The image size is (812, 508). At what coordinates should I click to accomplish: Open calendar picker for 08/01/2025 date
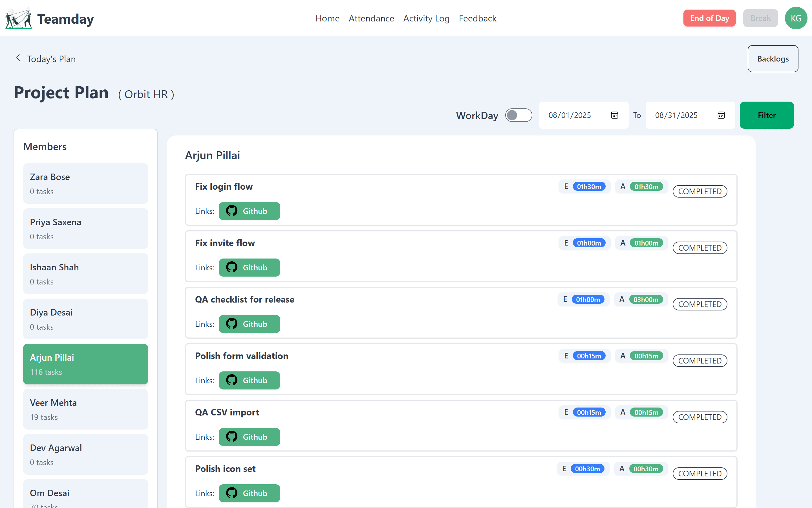pos(614,115)
